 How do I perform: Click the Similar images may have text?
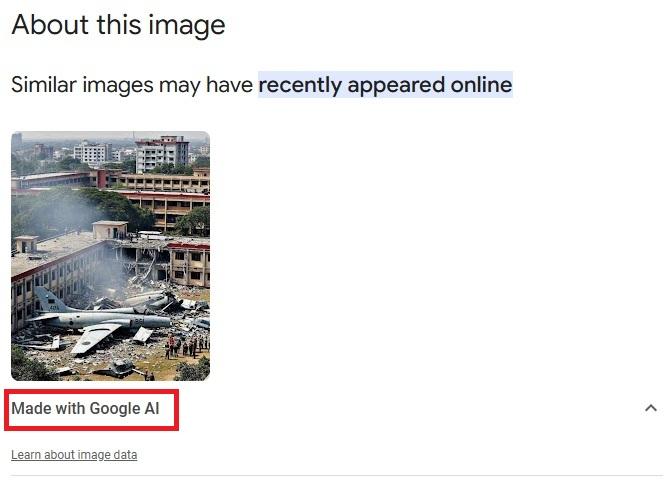tap(132, 84)
